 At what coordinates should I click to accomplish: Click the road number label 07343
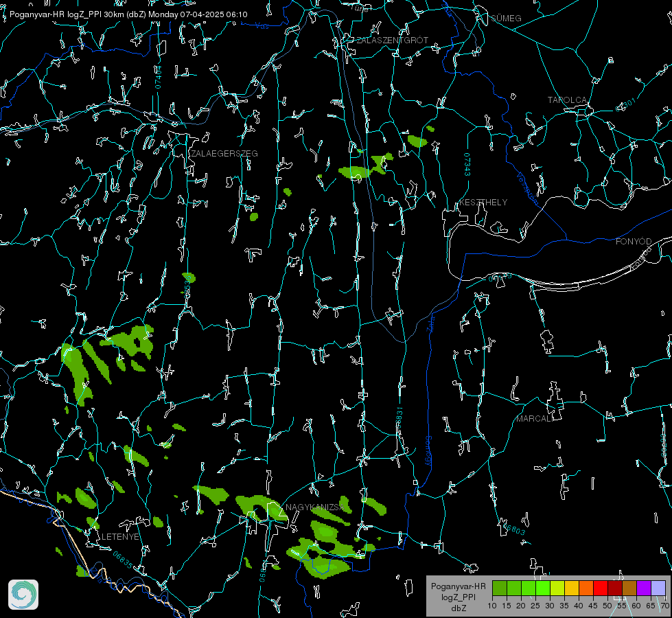tap(467, 165)
